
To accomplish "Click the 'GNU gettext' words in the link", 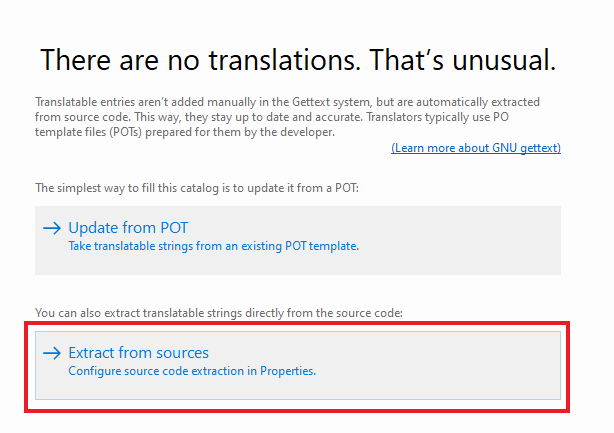I will (x=525, y=148).
